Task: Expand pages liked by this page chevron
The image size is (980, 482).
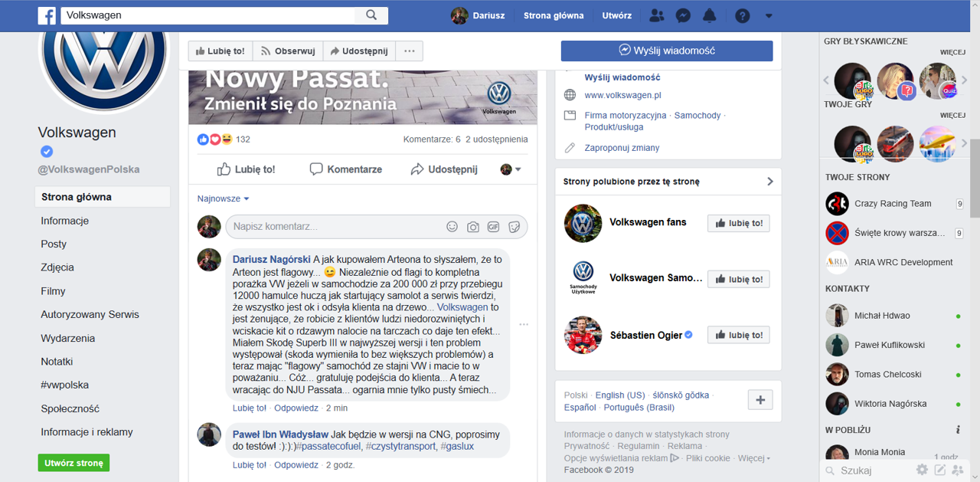Action: click(769, 182)
